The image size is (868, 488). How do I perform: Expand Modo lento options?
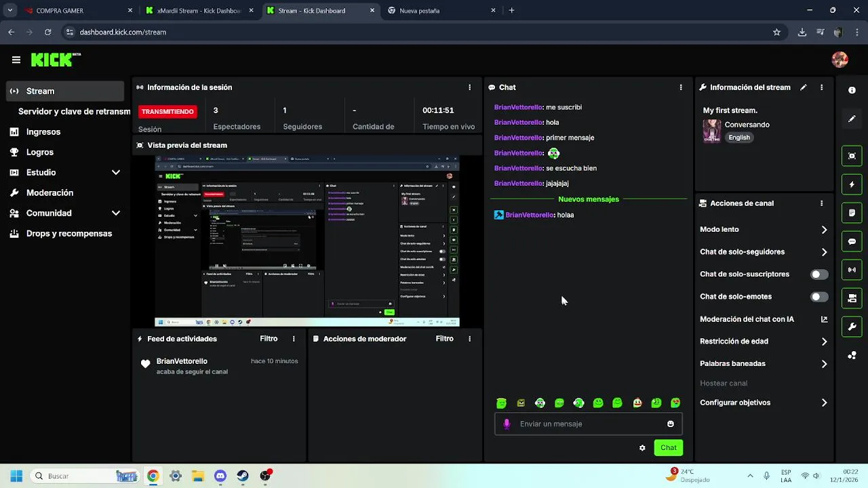click(824, 230)
